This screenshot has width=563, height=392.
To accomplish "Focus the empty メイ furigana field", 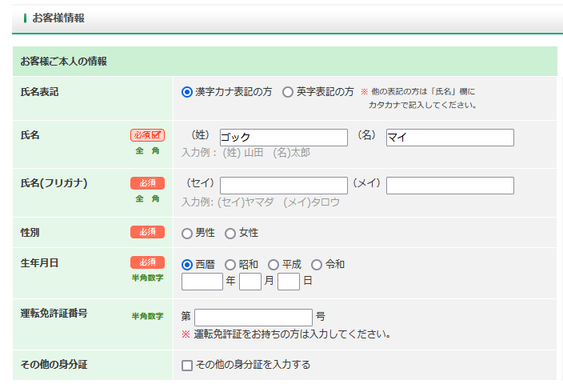I will (449, 186).
